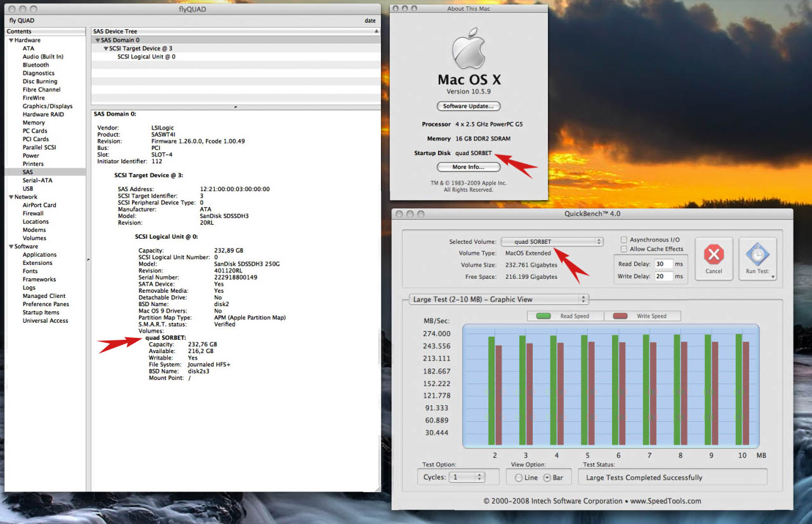This screenshot has width=812, height=524.
Task: Select USB in the Contents list
Action: tap(28, 189)
